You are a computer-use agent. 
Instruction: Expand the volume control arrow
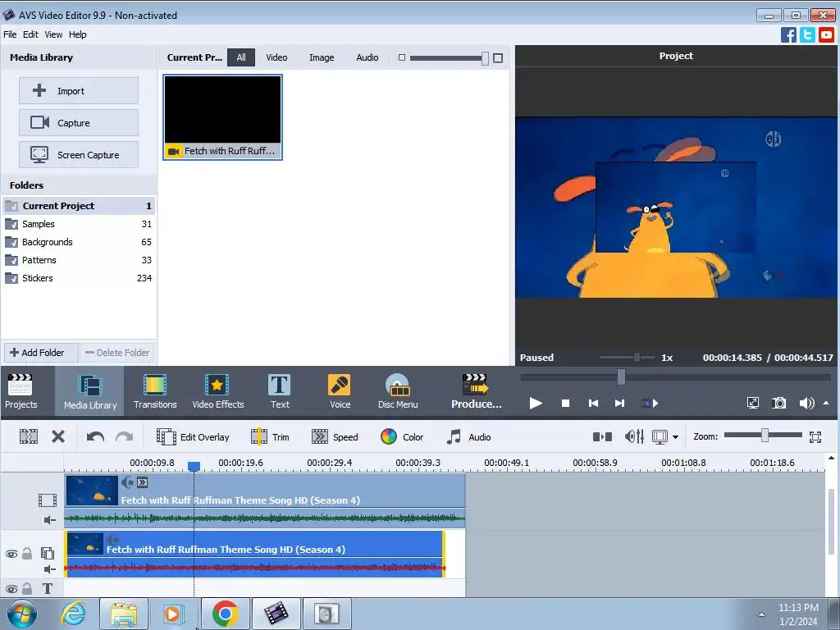tap(826, 403)
